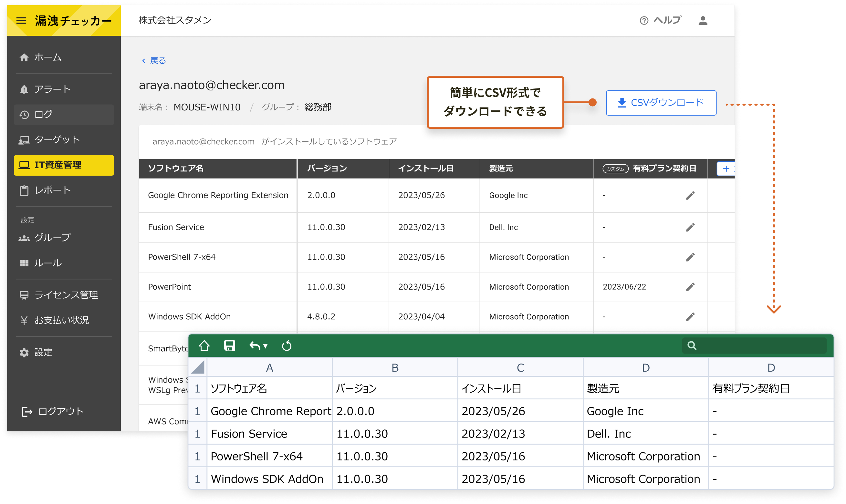The image size is (846, 504).
Task: Click the CSVダウンロード button
Action: coord(661,103)
